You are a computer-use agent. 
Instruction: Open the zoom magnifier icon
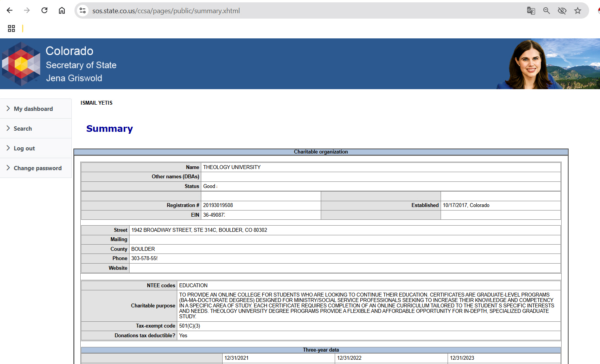coord(546,11)
